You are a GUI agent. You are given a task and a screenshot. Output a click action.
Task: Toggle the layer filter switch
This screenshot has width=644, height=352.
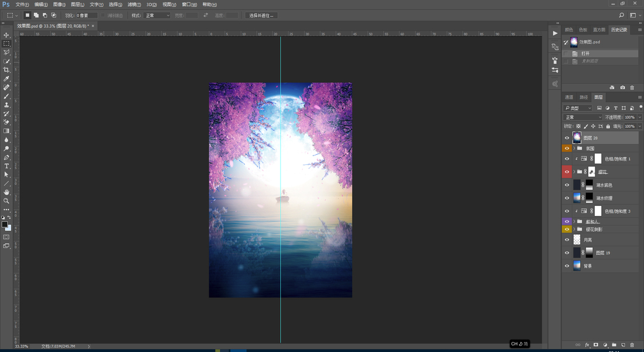tap(640, 107)
